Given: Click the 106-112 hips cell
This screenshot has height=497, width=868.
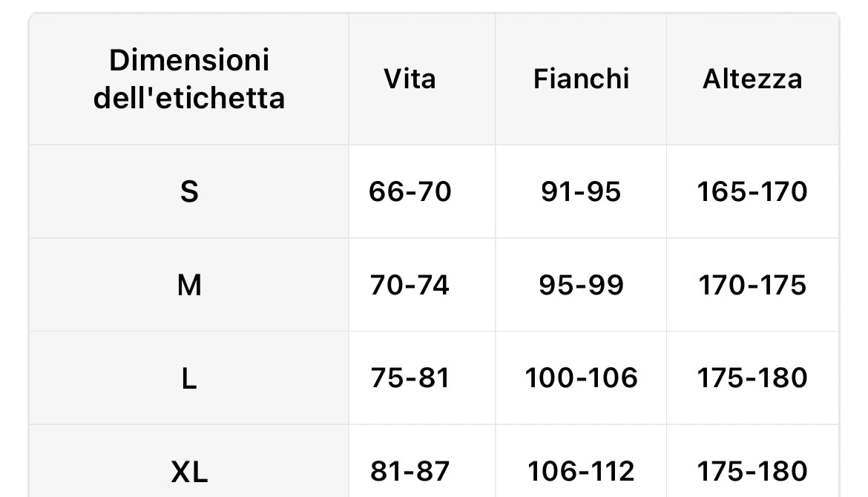Looking at the screenshot, I should [581, 472].
